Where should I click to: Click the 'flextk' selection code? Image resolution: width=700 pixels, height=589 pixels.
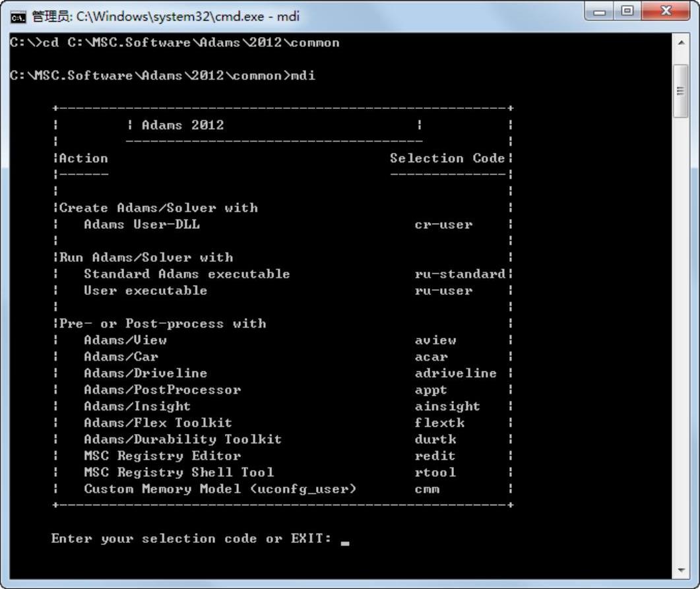pos(439,423)
